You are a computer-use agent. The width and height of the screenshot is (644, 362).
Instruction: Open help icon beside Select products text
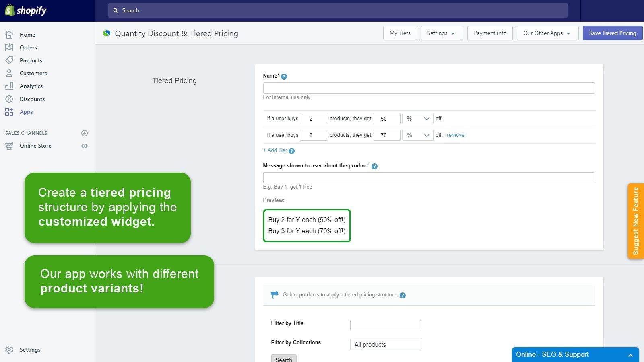pyautogui.click(x=402, y=295)
